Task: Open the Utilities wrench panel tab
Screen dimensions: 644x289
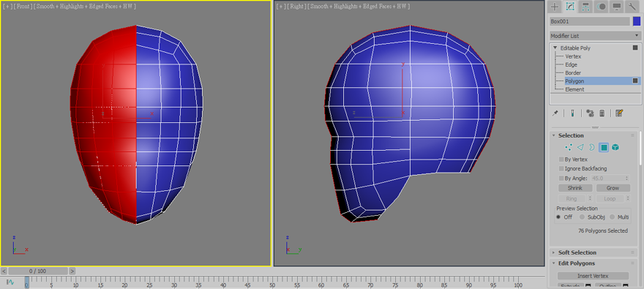Action: click(632, 7)
